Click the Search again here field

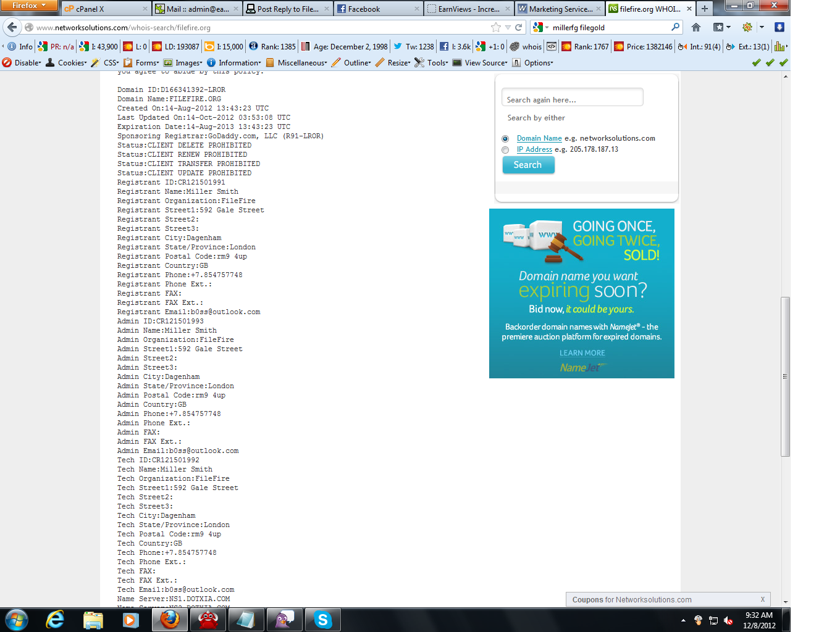pyautogui.click(x=573, y=98)
